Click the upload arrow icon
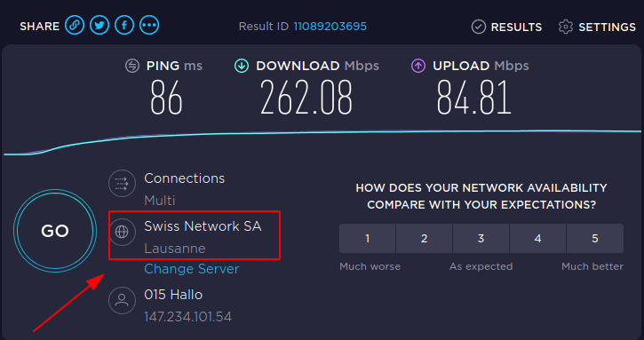The image size is (644, 340). tap(418, 66)
